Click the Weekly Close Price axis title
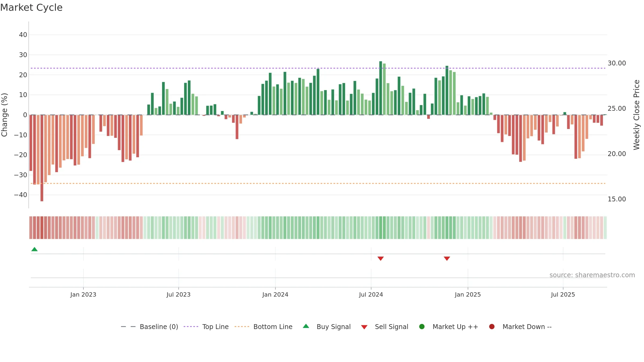644x362 pixels. pyautogui.click(x=636, y=115)
